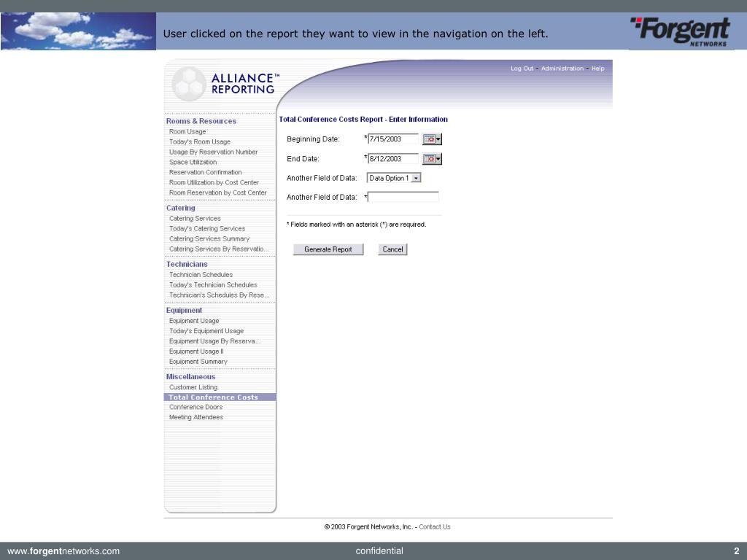The width and height of the screenshot is (747, 560).
Task: Open the Customer Listing report
Action: pyautogui.click(x=193, y=387)
